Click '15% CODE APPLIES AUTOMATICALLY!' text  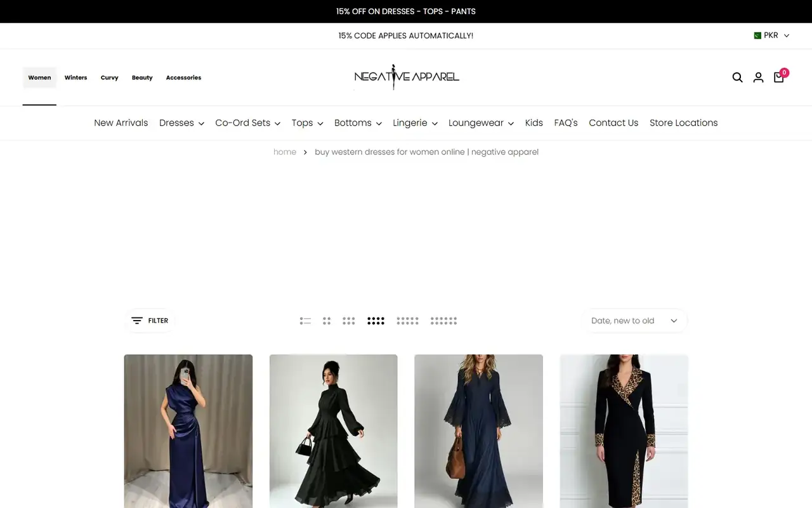(x=406, y=36)
